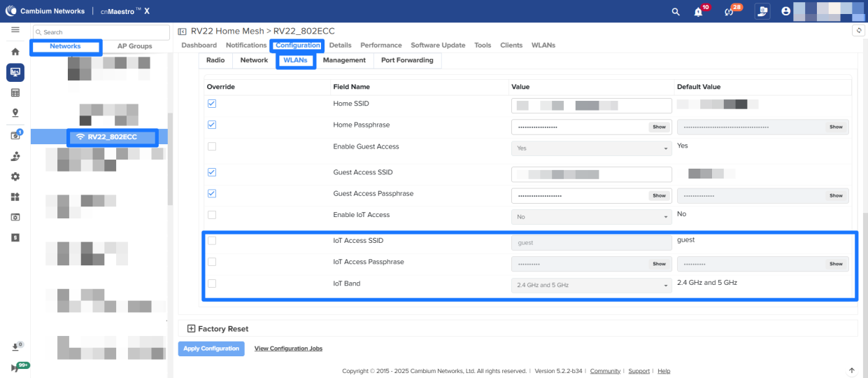Show the Home Passphrase value
Image resolution: width=868 pixels, height=378 pixels.
[x=659, y=127]
